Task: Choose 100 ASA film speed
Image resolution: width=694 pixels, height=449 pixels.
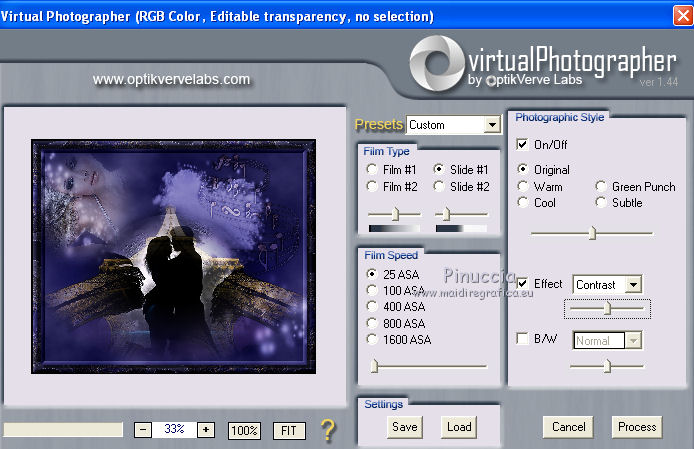Action: 372,290
